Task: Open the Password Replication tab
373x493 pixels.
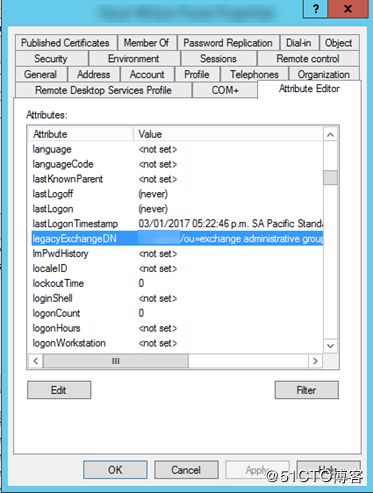Action: click(228, 43)
